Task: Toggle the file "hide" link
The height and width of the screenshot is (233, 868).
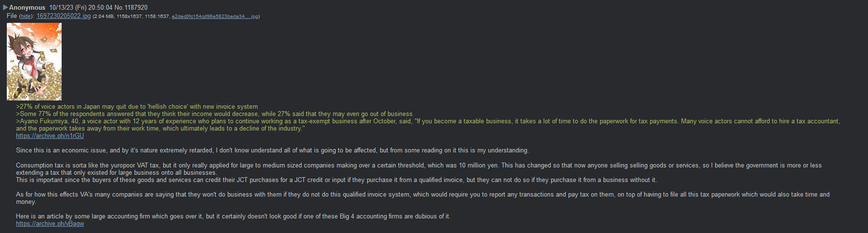Action: click(26, 17)
